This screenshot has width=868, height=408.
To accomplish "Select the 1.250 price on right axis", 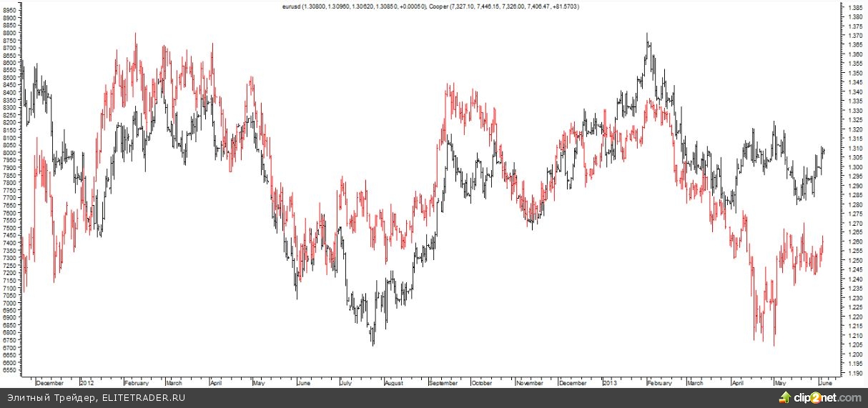I will [853, 260].
